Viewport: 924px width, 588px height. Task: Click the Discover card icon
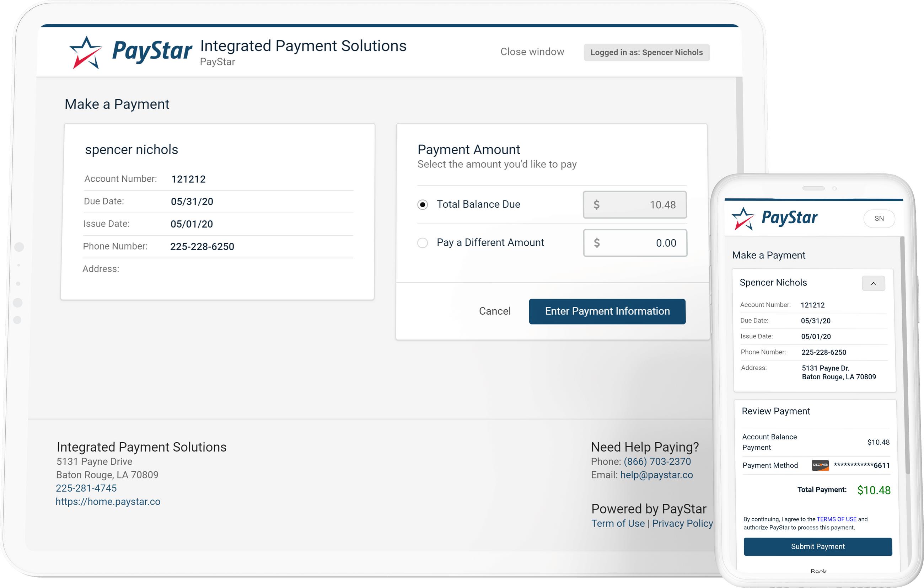(x=820, y=465)
